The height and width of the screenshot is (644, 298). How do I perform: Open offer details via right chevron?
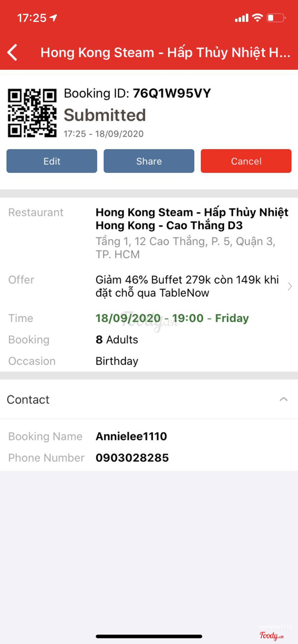[x=289, y=286]
